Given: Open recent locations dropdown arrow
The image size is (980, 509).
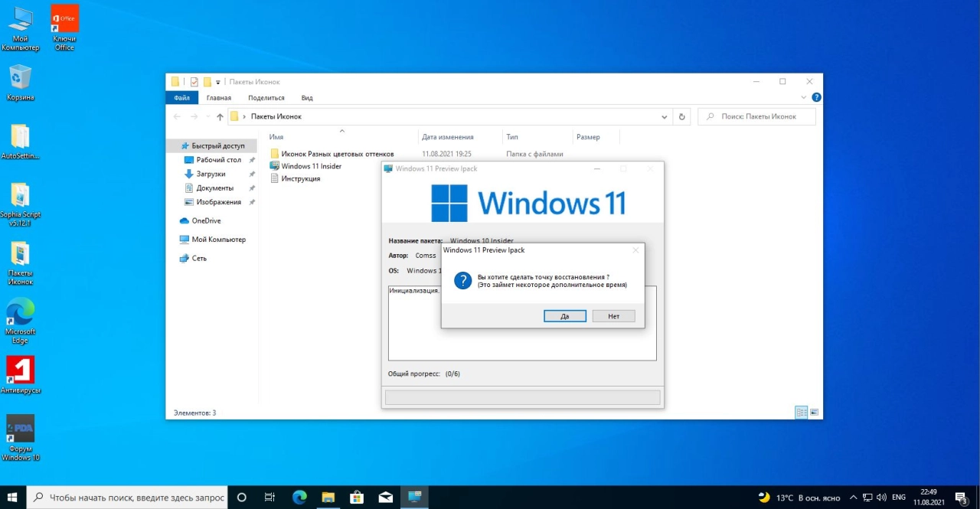Looking at the screenshot, I should pos(207,117).
